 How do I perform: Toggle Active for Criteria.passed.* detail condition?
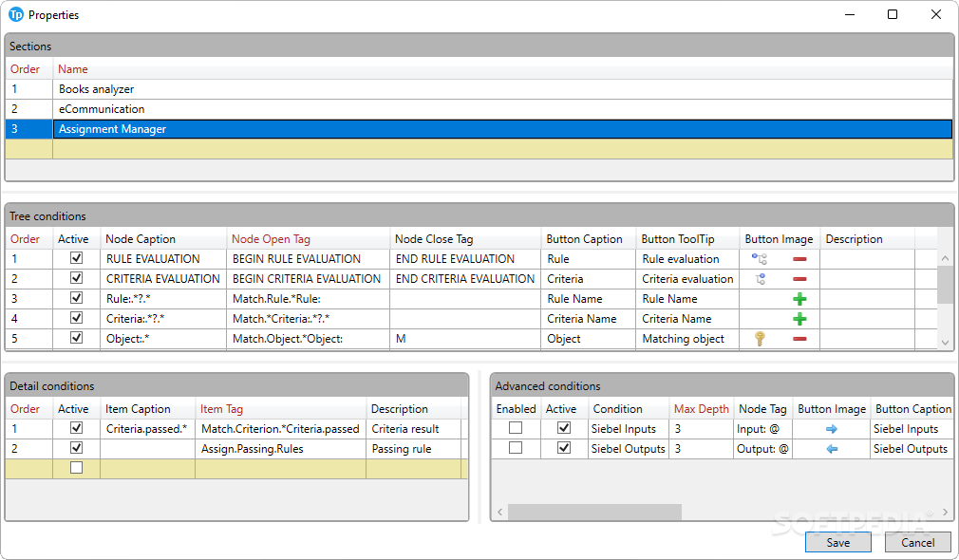click(x=77, y=428)
